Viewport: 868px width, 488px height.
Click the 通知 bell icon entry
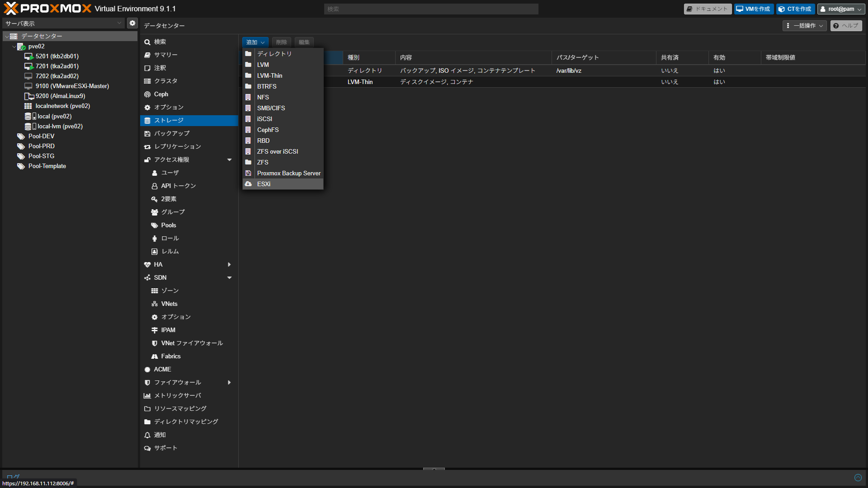coord(147,435)
